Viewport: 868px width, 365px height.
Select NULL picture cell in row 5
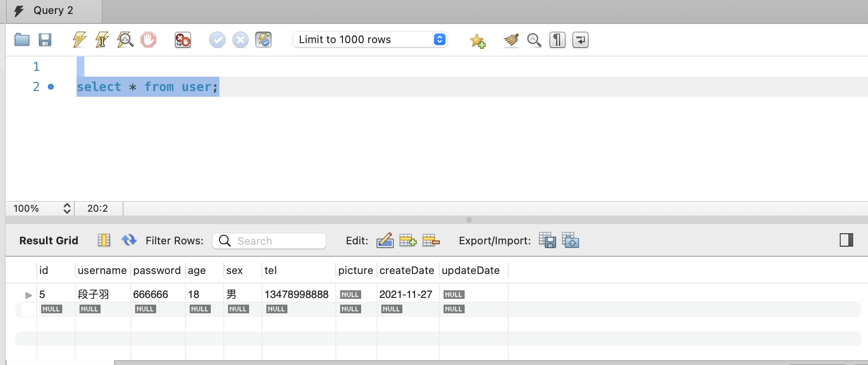[351, 295]
